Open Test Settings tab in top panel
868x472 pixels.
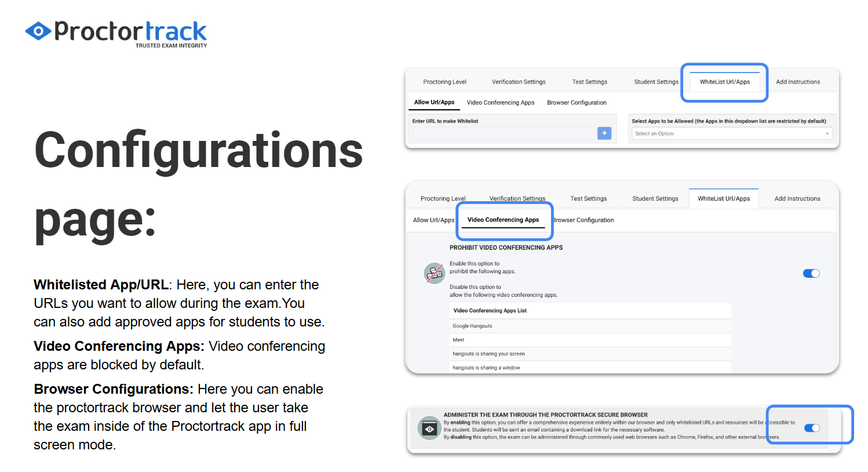pos(589,82)
